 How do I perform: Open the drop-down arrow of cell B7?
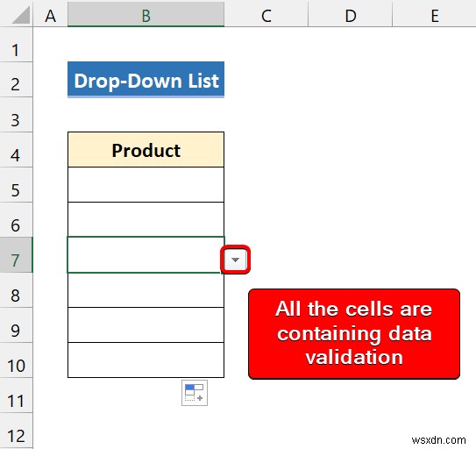tap(235, 260)
